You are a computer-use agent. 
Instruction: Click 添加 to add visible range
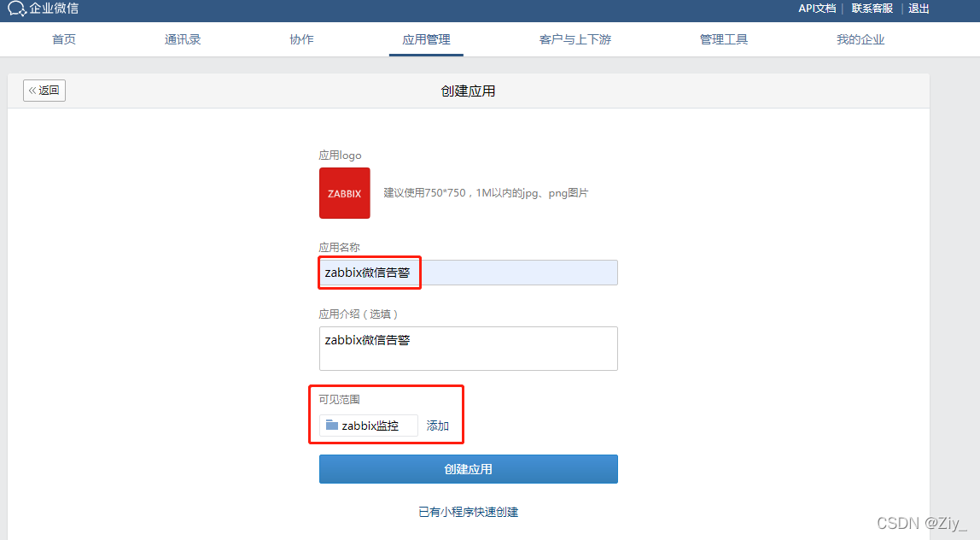click(x=437, y=426)
